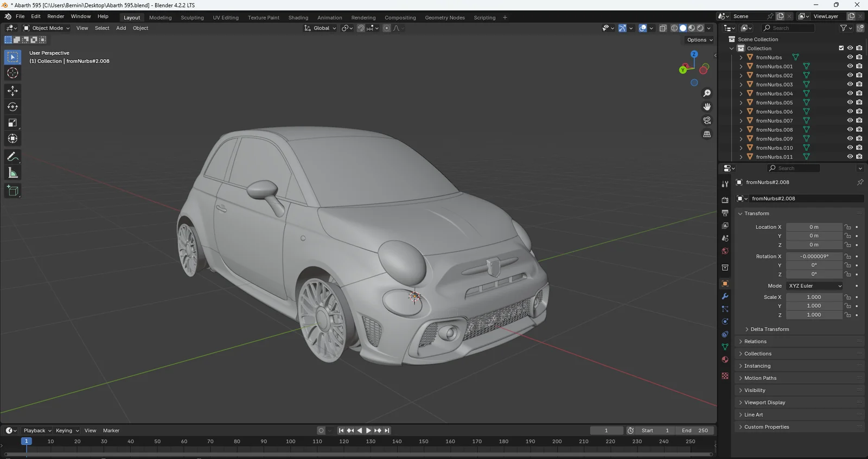Open the Global orientation dropdown
868x459 pixels.
[320, 28]
